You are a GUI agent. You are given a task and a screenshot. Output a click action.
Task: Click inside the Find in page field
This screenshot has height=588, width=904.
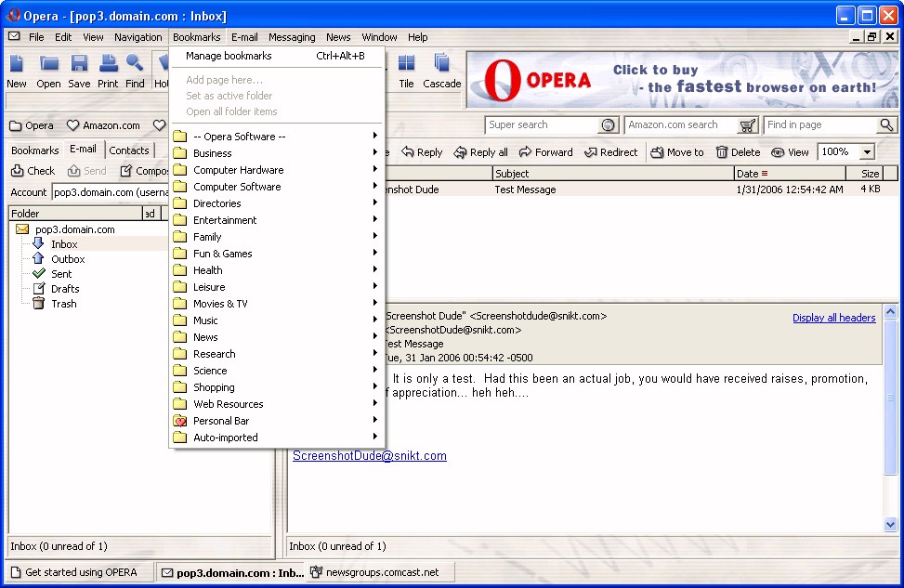point(821,125)
